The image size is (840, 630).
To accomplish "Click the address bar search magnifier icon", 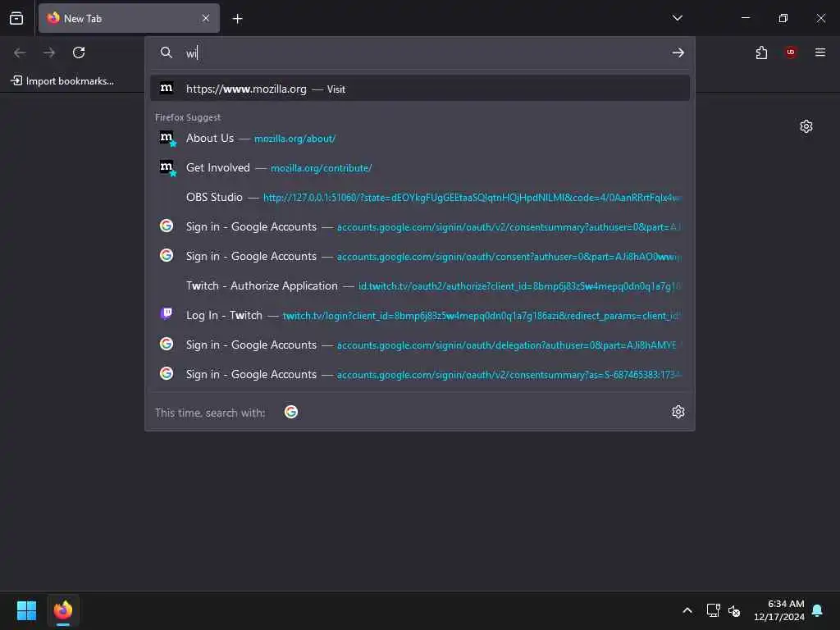I will [166, 52].
